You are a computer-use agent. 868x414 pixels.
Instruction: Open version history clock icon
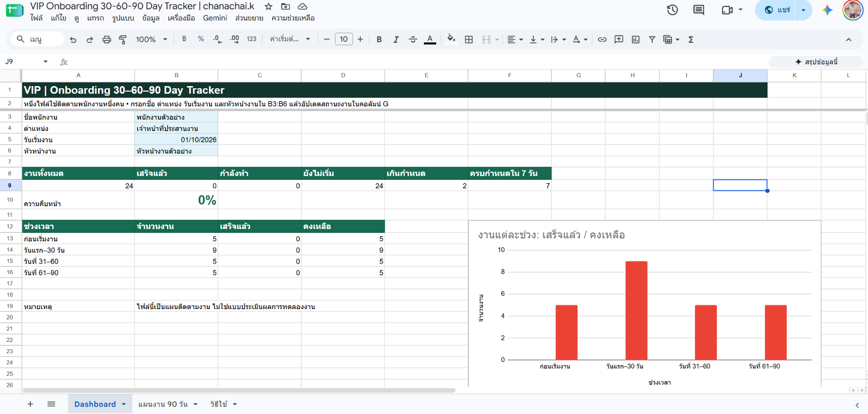click(x=673, y=10)
